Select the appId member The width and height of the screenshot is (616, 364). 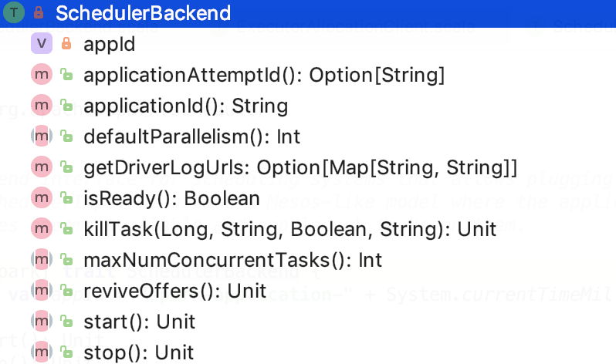click(109, 44)
